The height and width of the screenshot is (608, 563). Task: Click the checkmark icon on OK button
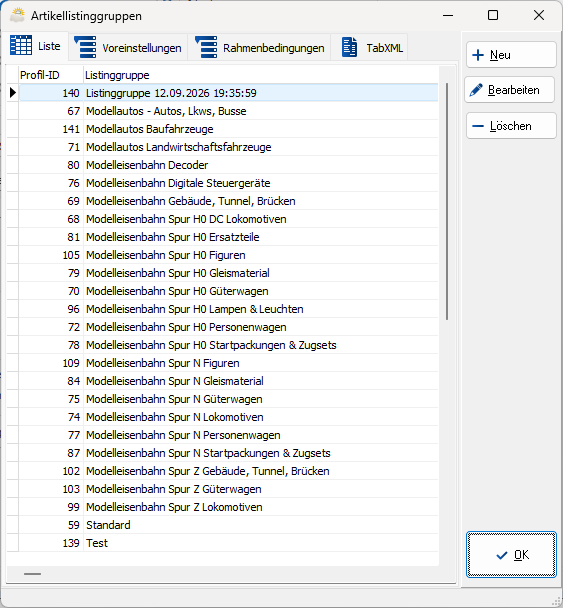click(x=502, y=555)
